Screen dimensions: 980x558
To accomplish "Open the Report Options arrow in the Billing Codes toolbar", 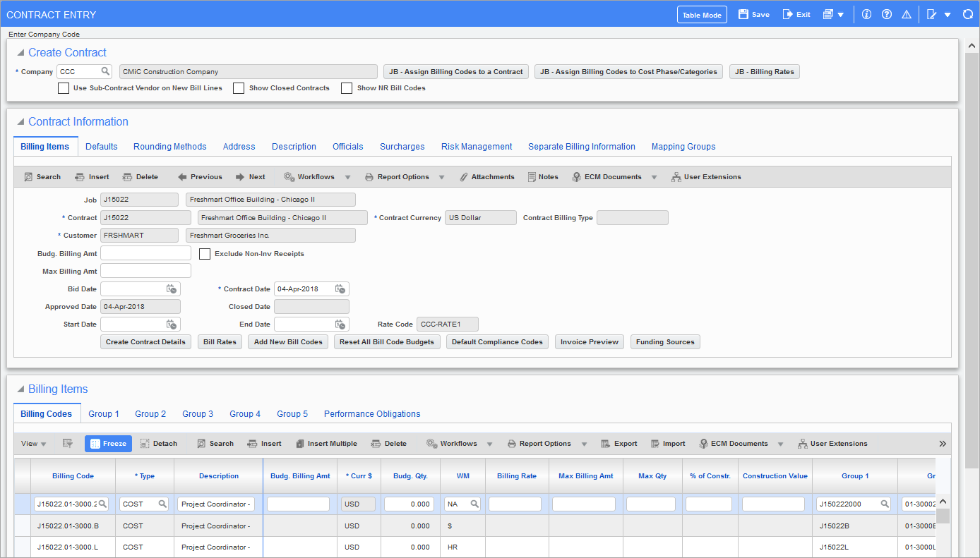I will [x=583, y=444].
